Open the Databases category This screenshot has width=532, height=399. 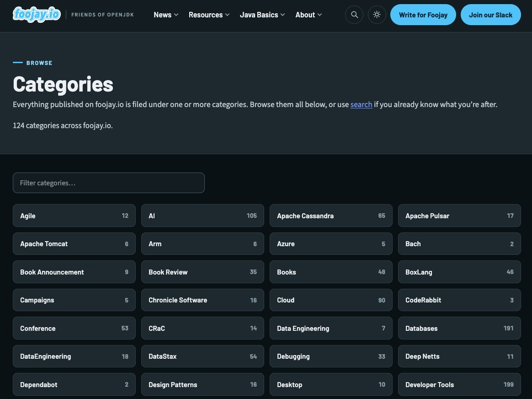459,329
